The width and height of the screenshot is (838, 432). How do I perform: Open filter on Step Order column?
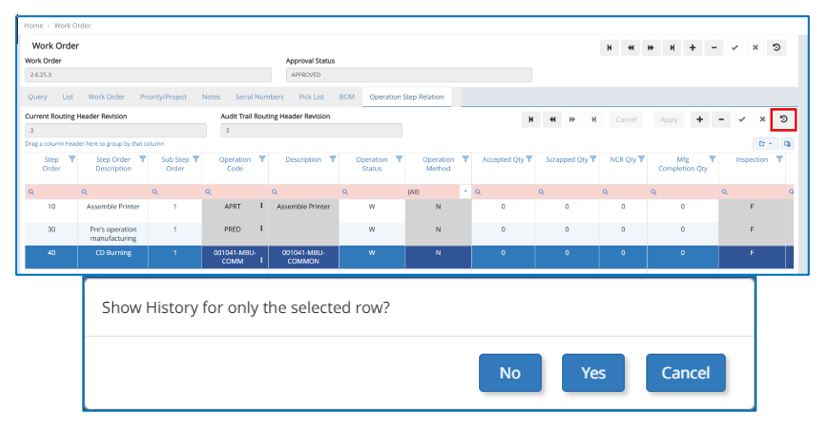coord(72,159)
